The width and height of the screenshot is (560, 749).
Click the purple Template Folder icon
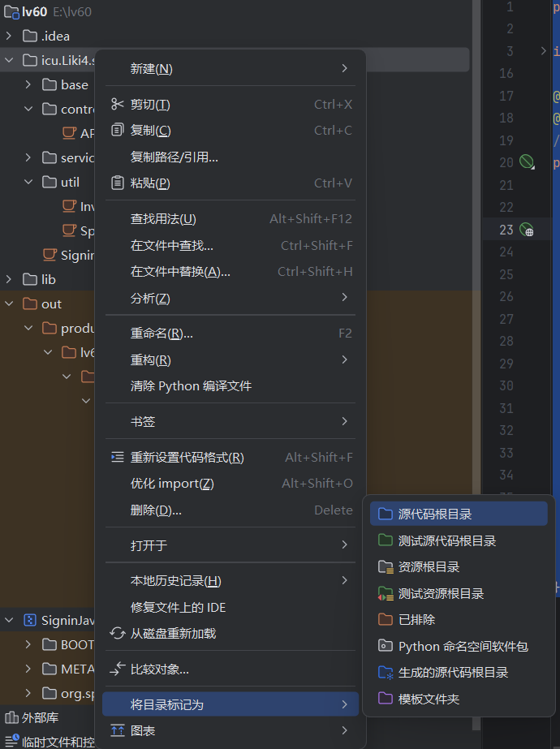pyautogui.click(x=386, y=699)
